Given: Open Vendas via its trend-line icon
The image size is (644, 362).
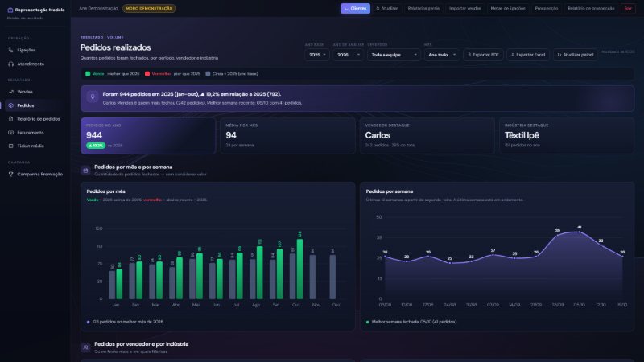Looking at the screenshot, I should 10,92.
